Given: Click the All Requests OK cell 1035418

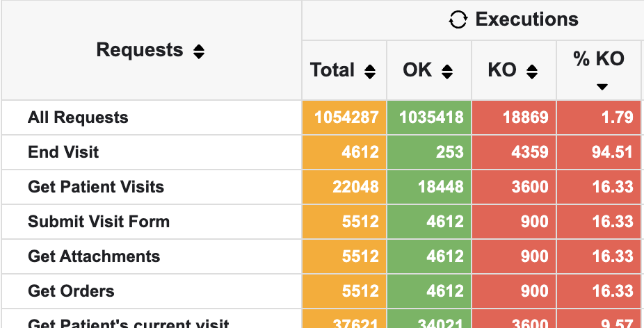Looking at the screenshot, I should click(x=430, y=117).
